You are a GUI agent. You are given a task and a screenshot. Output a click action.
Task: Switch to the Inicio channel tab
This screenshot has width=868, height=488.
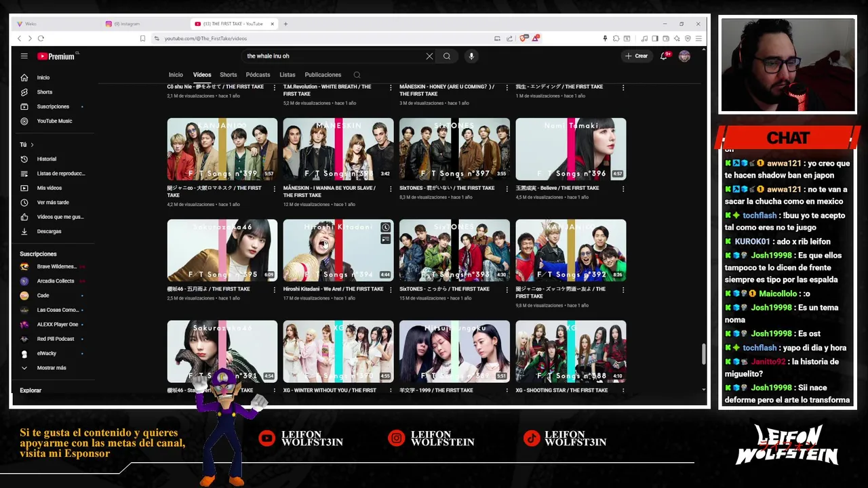click(176, 75)
